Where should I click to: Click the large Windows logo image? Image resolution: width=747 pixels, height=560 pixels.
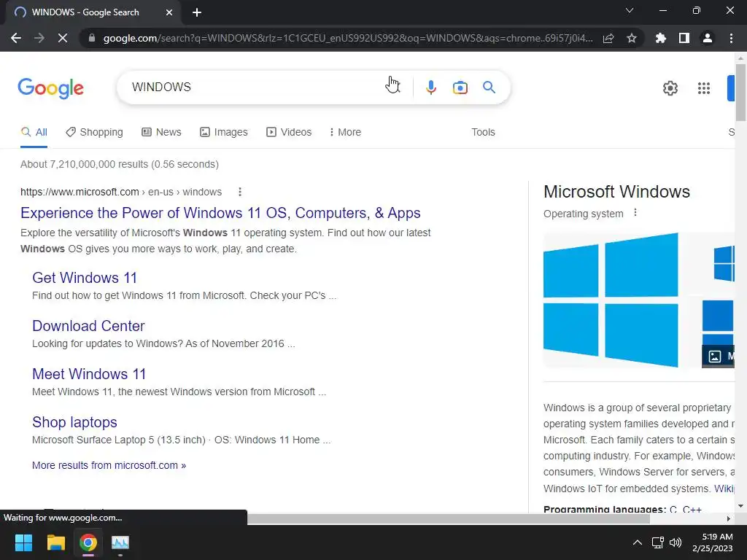coord(611,300)
